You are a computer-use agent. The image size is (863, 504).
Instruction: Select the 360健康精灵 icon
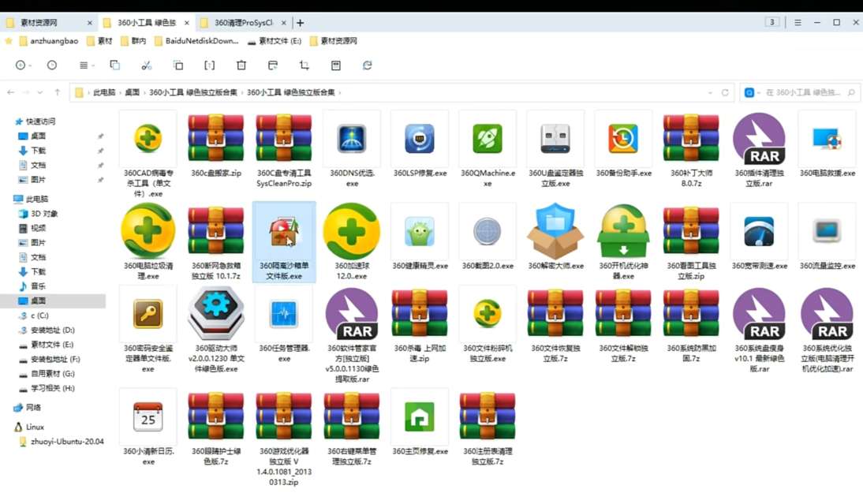pyautogui.click(x=419, y=233)
